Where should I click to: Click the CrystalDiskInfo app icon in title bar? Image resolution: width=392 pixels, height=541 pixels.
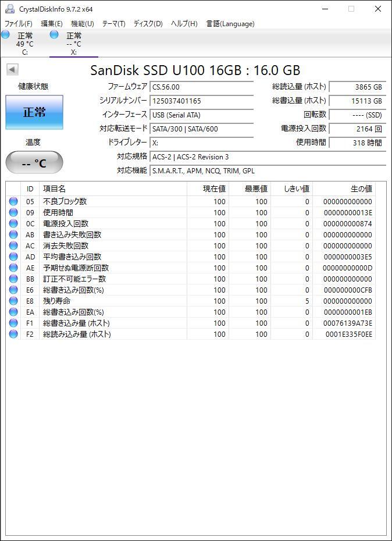point(10,9)
